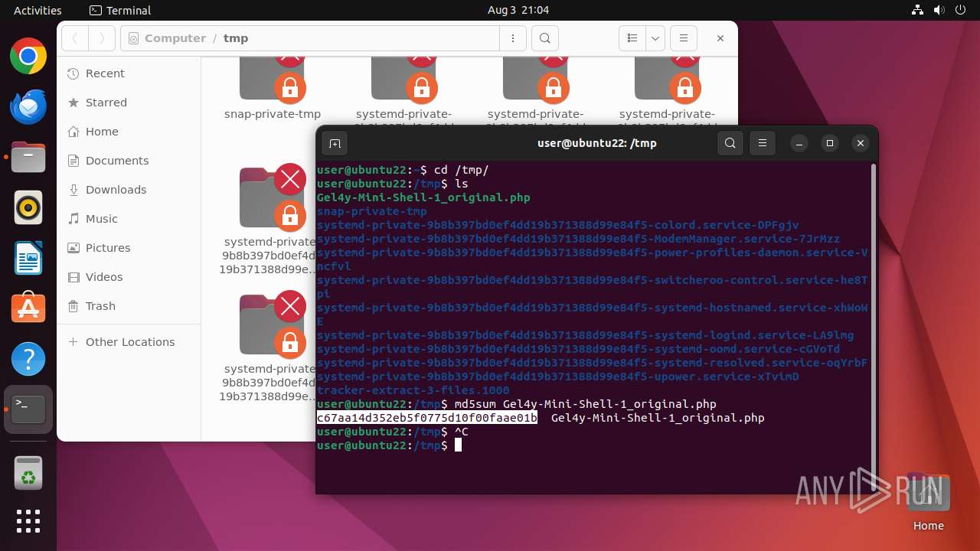
Task: Open Pictures in Files sidebar
Action: click(x=129, y=248)
